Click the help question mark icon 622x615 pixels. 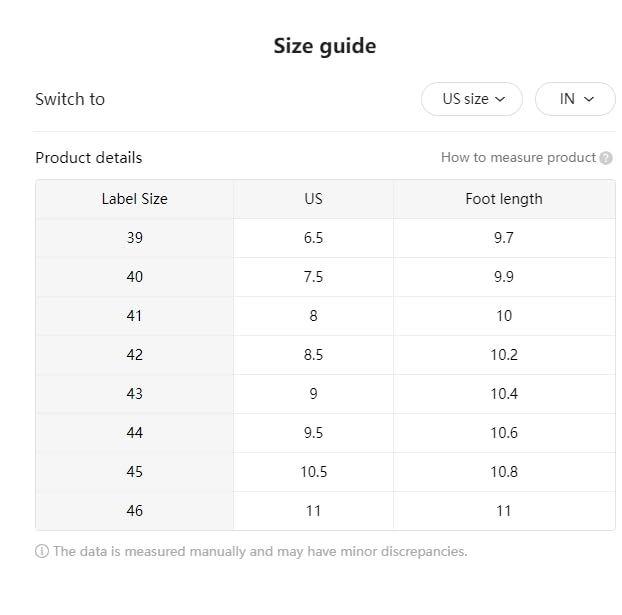[606, 158]
